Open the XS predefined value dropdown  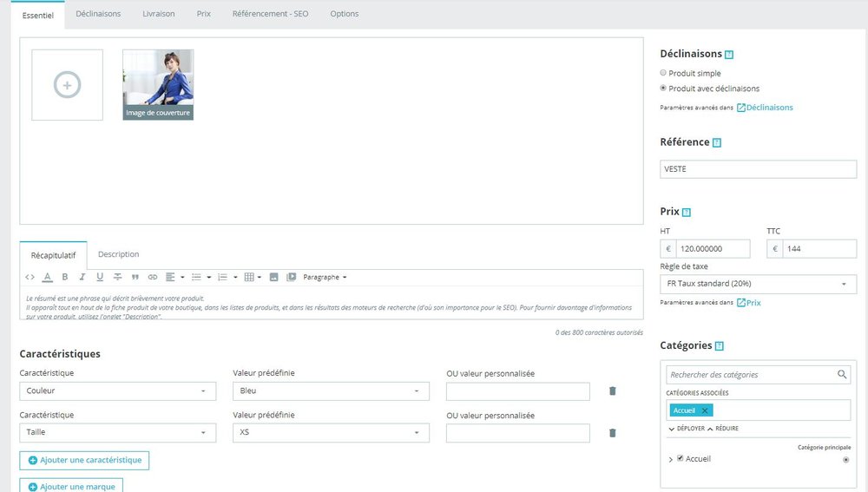tap(331, 433)
